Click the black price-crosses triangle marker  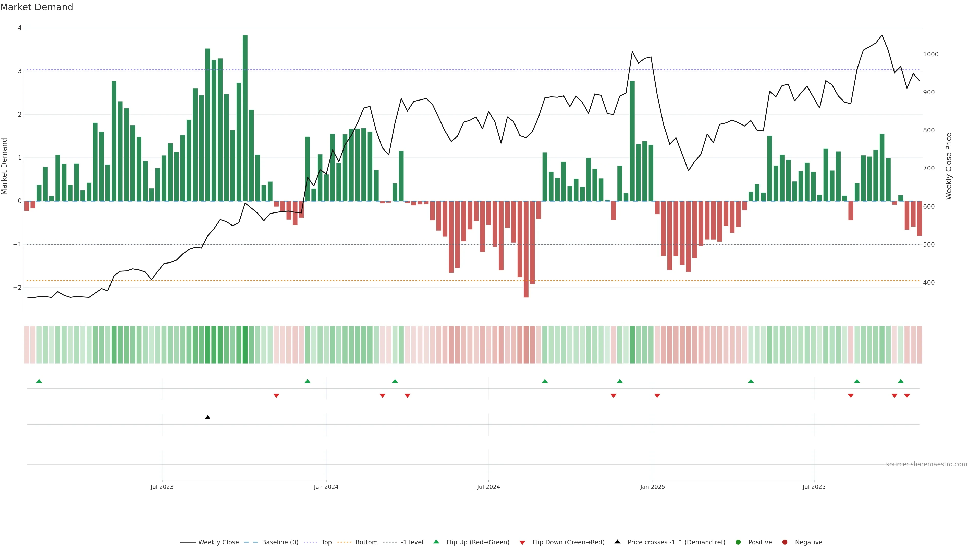[207, 418]
